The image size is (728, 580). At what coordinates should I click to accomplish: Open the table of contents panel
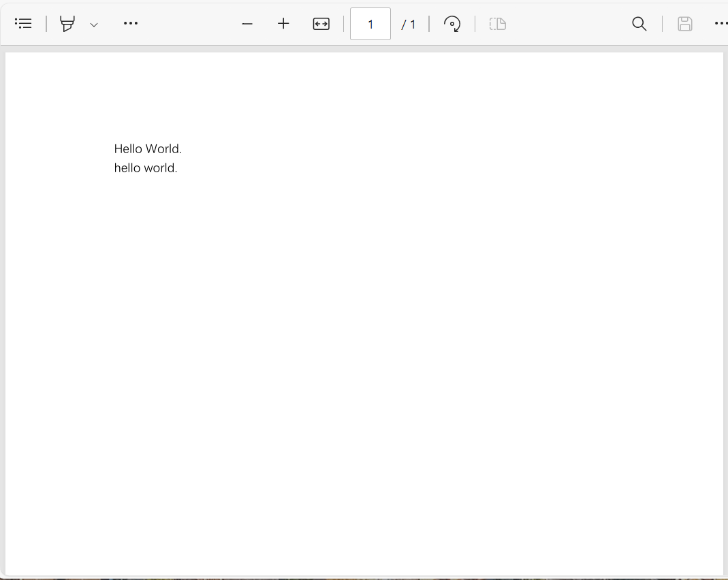[x=24, y=24]
